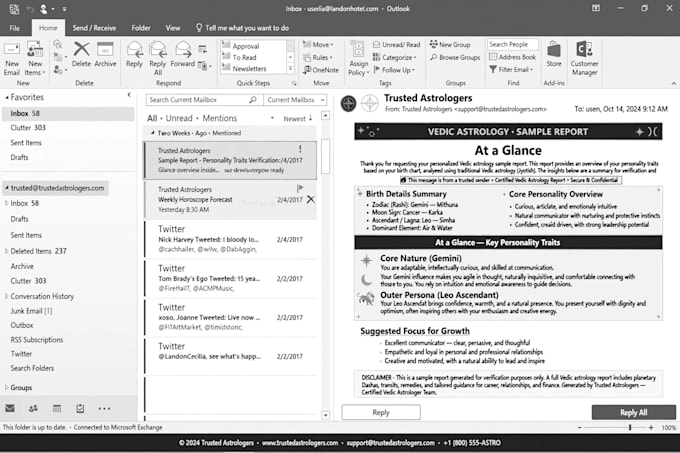Expand the Deleted Items folder
The height and width of the screenshot is (453, 680).
coord(6,251)
